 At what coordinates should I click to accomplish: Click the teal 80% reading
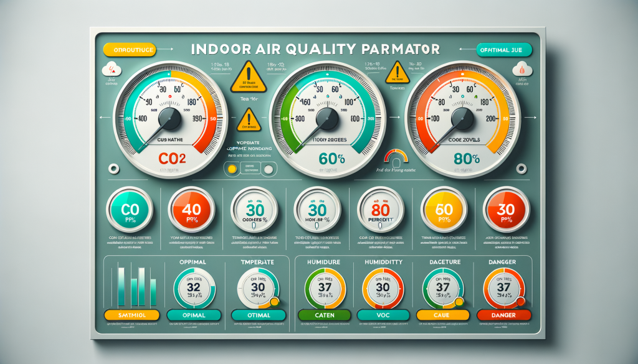tap(466, 158)
